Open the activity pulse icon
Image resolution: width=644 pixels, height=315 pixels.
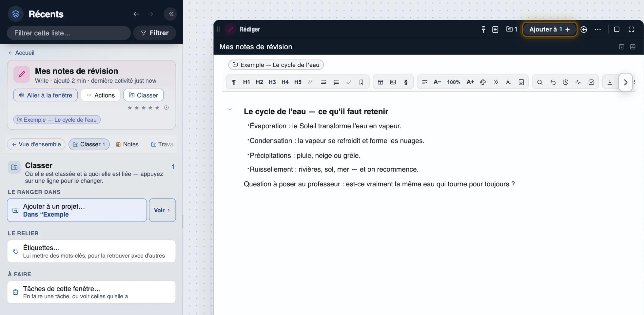pyautogui.click(x=578, y=82)
